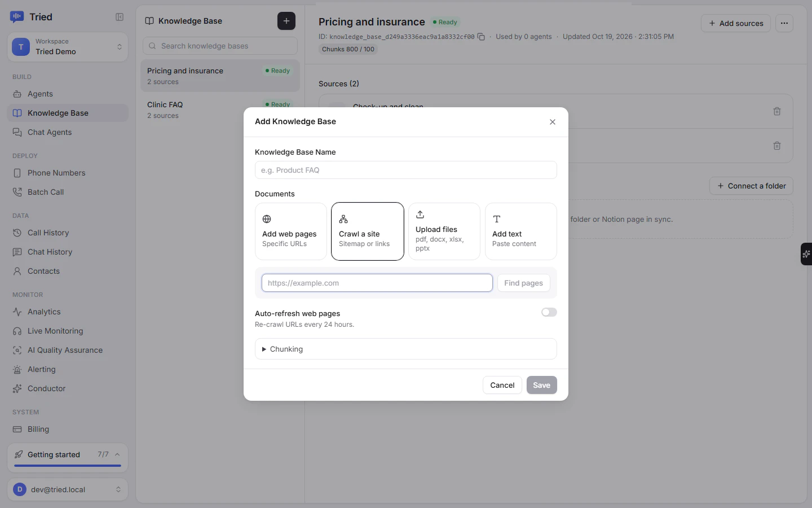The height and width of the screenshot is (508, 812).
Task: Open the dev@tried.local account menu
Action: (x=68, y=489)
